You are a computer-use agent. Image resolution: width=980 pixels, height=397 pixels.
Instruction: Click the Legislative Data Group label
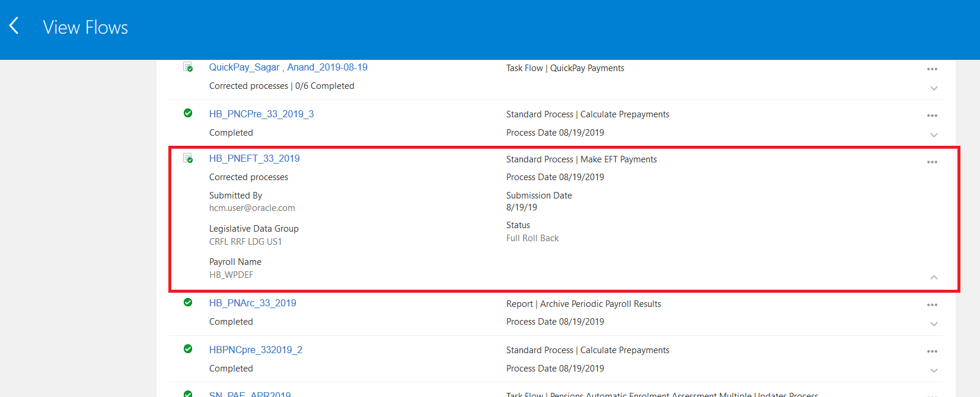254,229
